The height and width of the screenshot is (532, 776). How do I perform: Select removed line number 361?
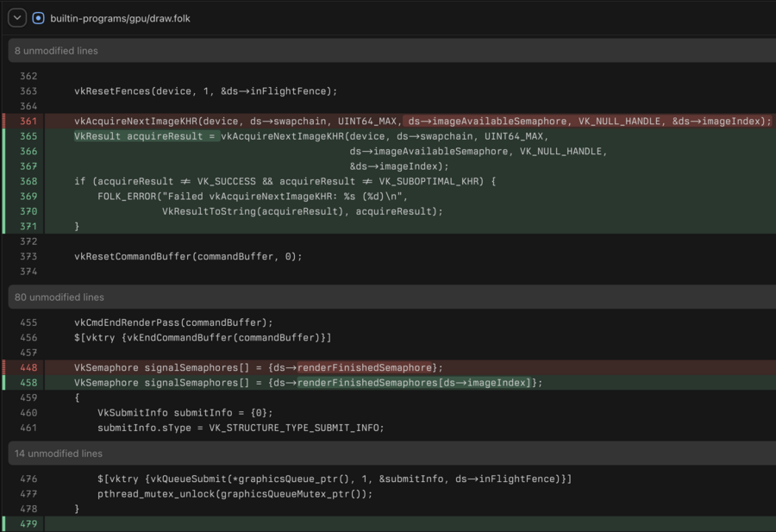[x=28, y=122]
